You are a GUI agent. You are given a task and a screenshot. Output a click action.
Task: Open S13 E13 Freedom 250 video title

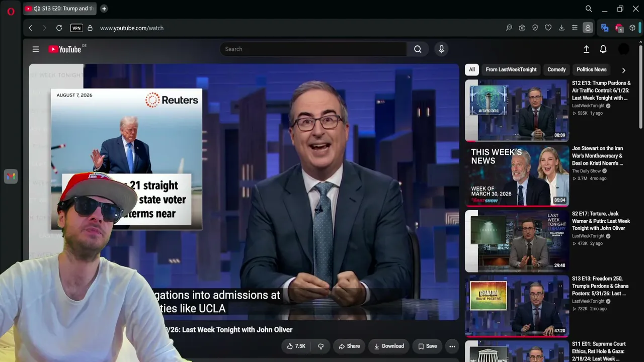600,286
